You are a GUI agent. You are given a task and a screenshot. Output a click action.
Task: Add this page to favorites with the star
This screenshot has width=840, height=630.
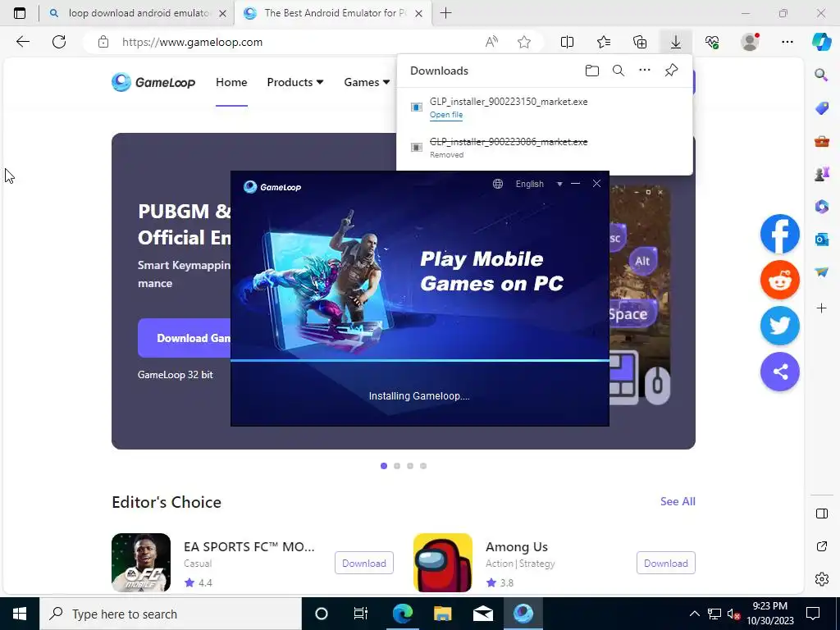point(524,42)
